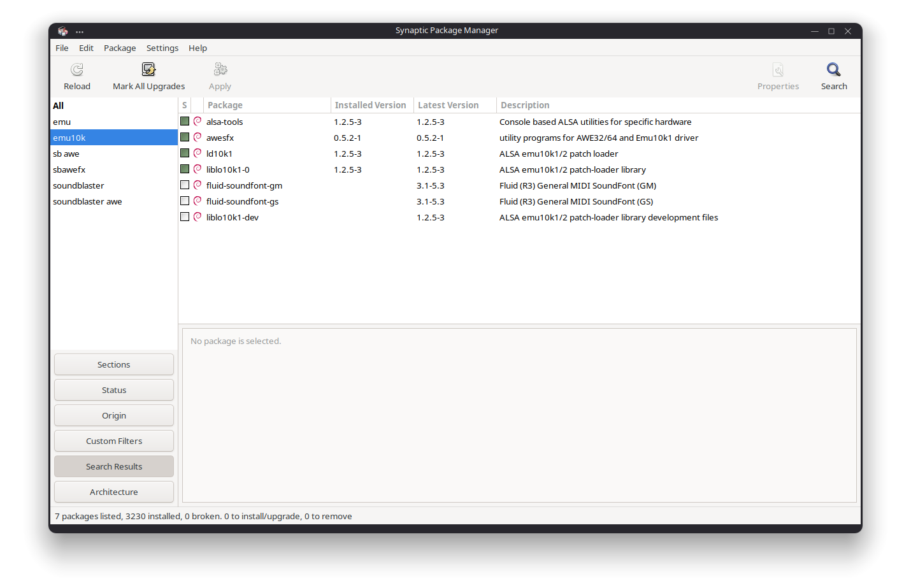Click the Debian swirl icon for liblo10k1-0
This screenshot has height=588, width=911.
[197, 169]
